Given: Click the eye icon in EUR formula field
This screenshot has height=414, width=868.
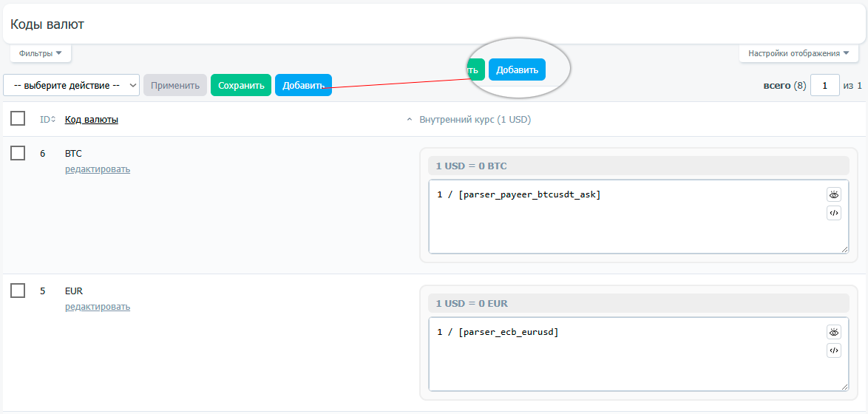Looking at the screenshot, I should (834, 333).
